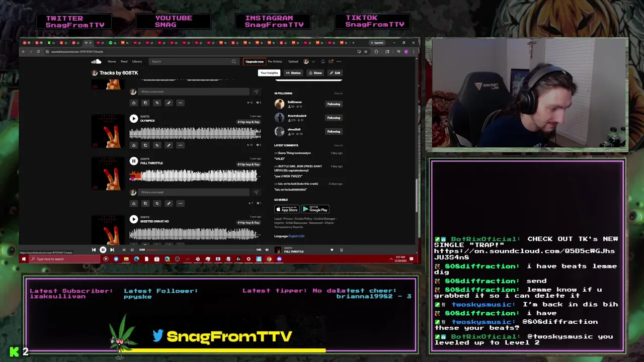Image resolution: width=644 pixels, height=362 pixels.
Task: Bookmark the page with the star icon
Action: tap(365, 51)
